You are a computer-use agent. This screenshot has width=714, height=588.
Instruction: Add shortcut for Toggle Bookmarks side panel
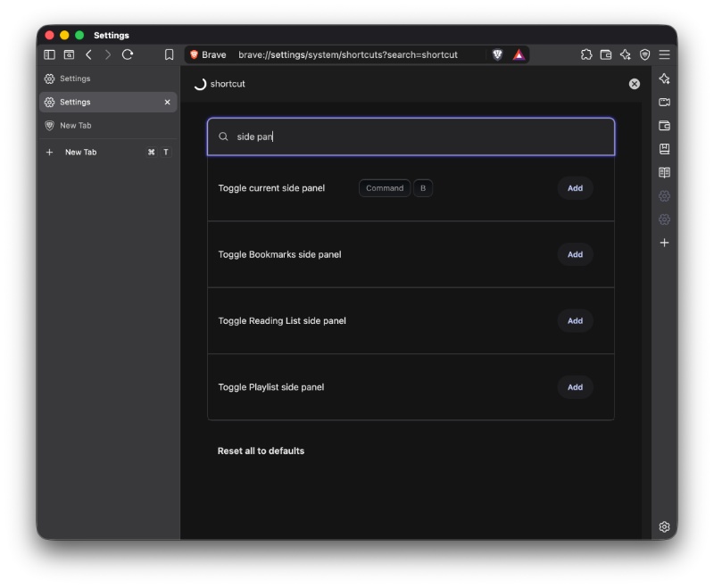(x=575, y=254)
